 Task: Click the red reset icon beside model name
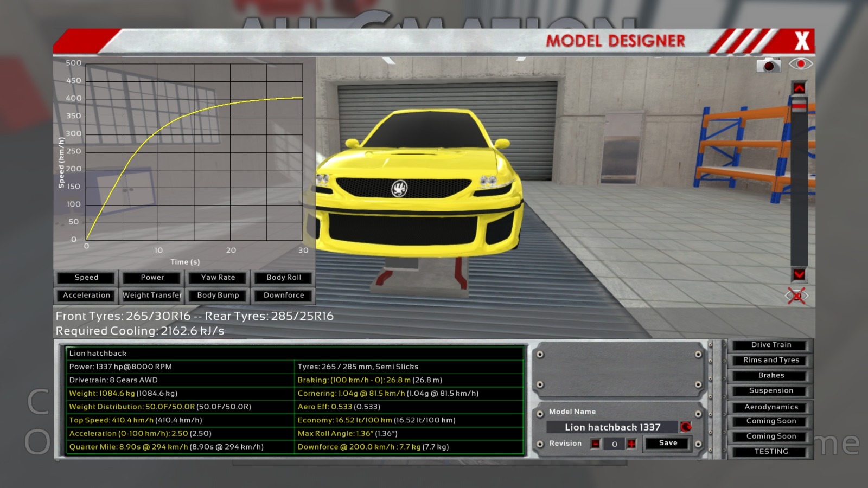coord(686,427)
